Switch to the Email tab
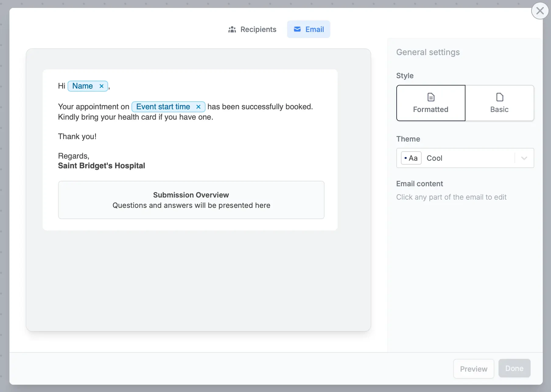The height and width of the screenshot is (392, 551). [308, 29]
